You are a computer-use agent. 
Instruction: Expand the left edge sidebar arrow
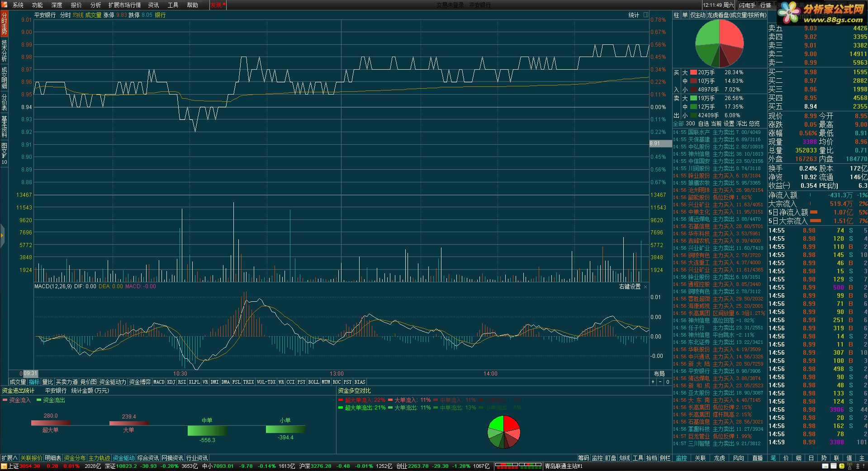(x=2, y=236)
